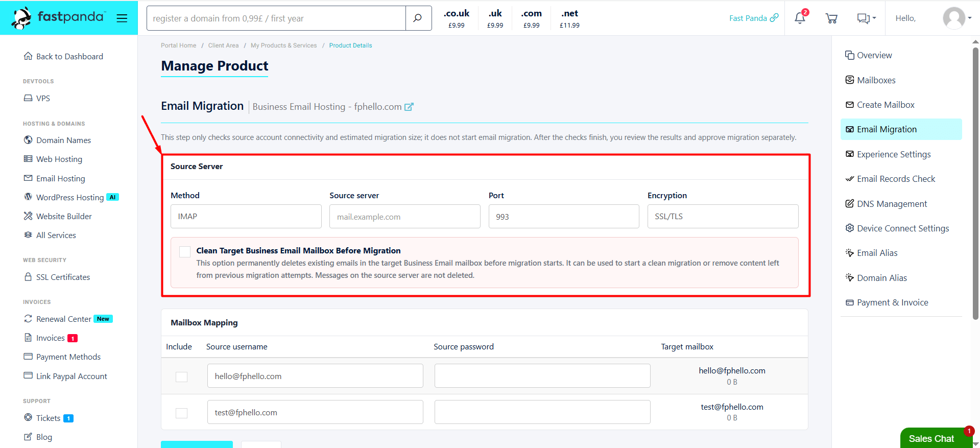Image resolution: width=980 pixels, height=448 pixels.
Task: Open VPS in the sidebar
Action: click(x=37, y=98)
